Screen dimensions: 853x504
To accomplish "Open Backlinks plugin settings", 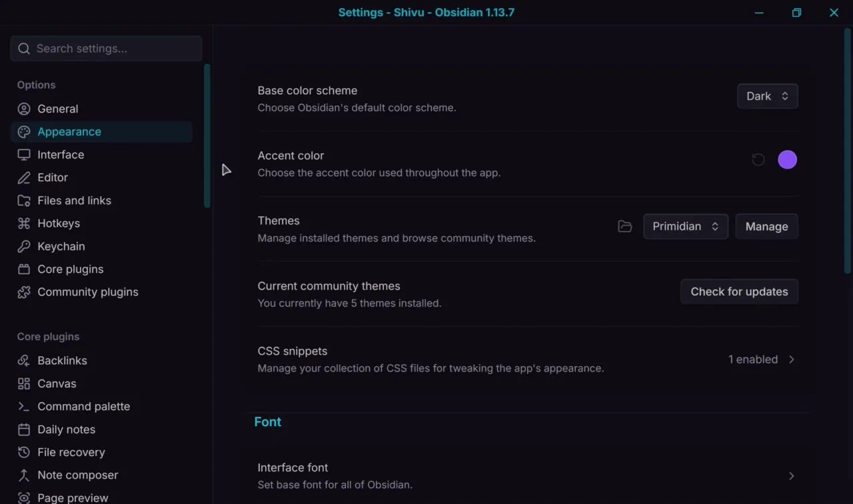I will pyautogui.click(x=101, y=361).
